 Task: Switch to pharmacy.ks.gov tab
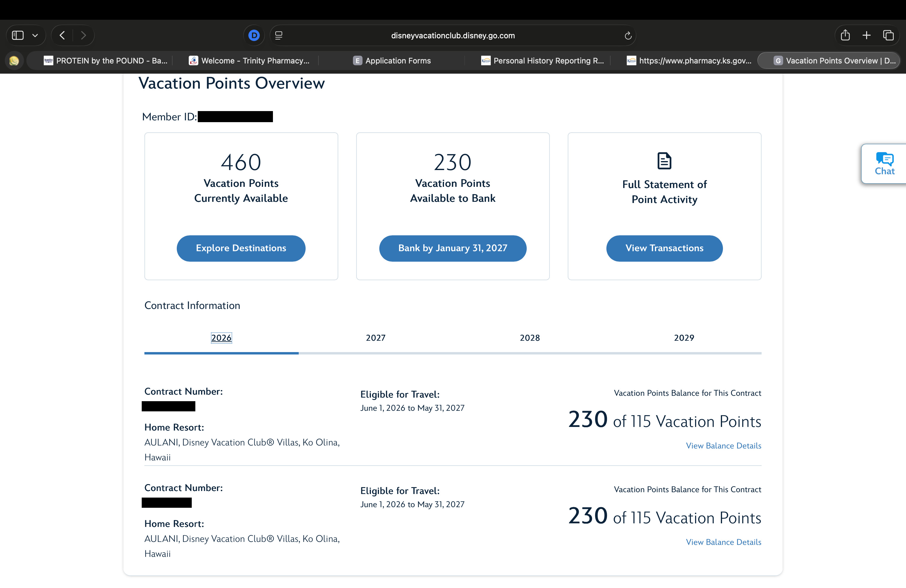click(x=689, y=60)
